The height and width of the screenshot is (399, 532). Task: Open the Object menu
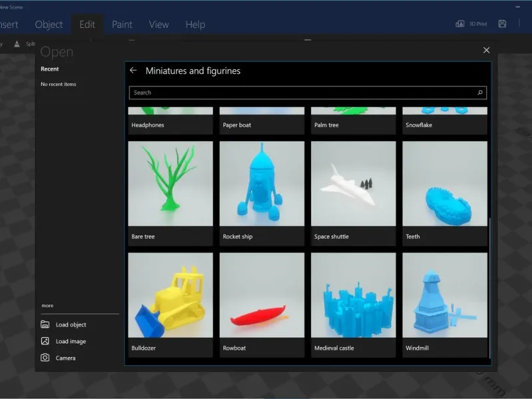[x=49, y=25]
